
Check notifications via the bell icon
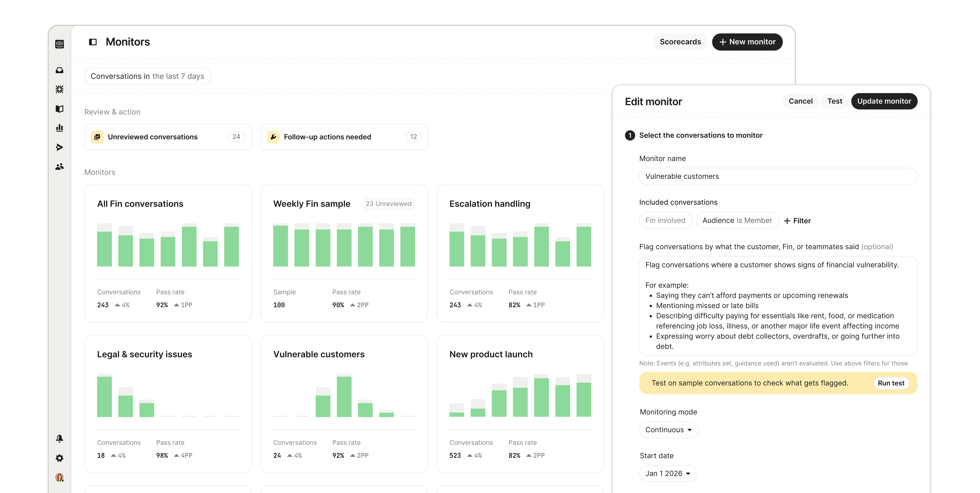[x=59, y=439]
